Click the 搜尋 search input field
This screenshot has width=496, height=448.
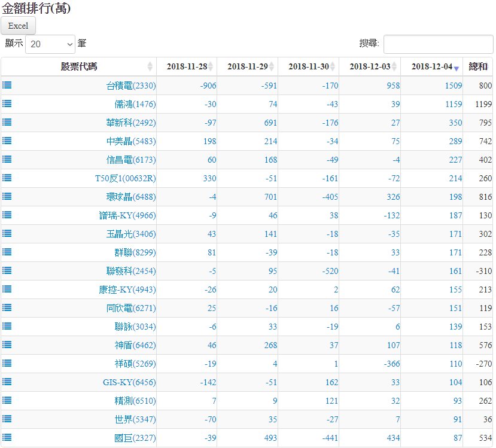(438, 44)
